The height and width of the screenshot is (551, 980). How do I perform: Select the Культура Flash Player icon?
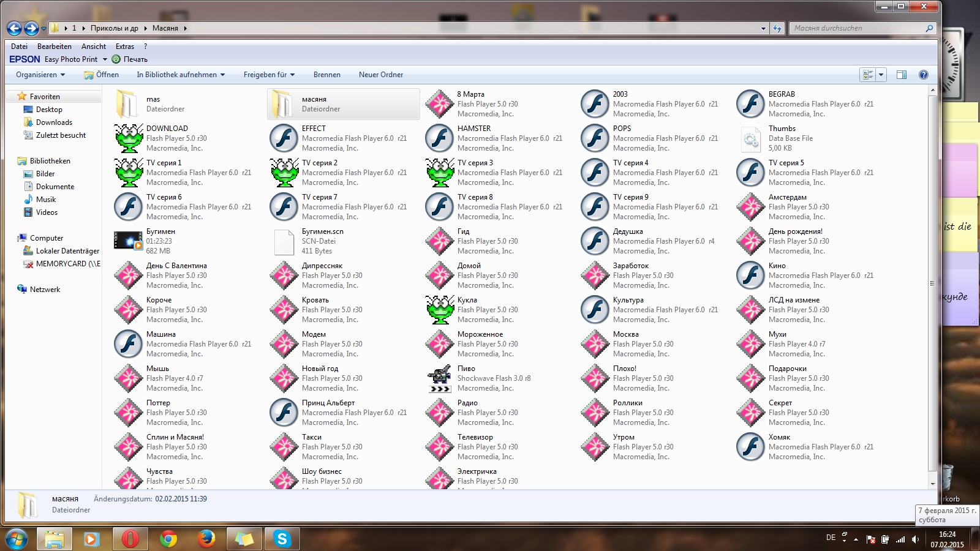click(595, 310)
